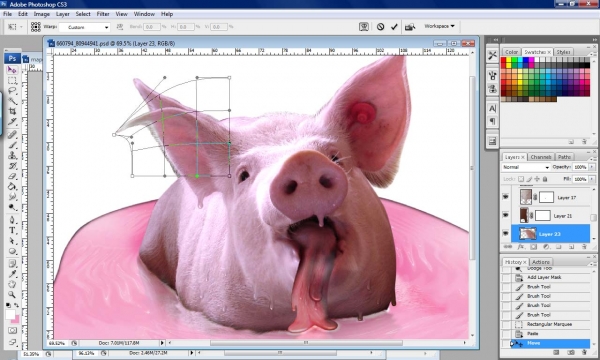The image size is (600, 360).
Task: Select the Dodge tool in toolbox
Action: (x=12, y=207)
